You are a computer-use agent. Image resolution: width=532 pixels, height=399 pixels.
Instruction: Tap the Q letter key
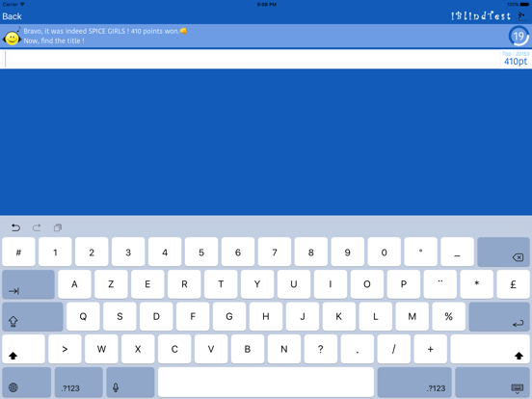pyautogui.click(x=83, y=316)
